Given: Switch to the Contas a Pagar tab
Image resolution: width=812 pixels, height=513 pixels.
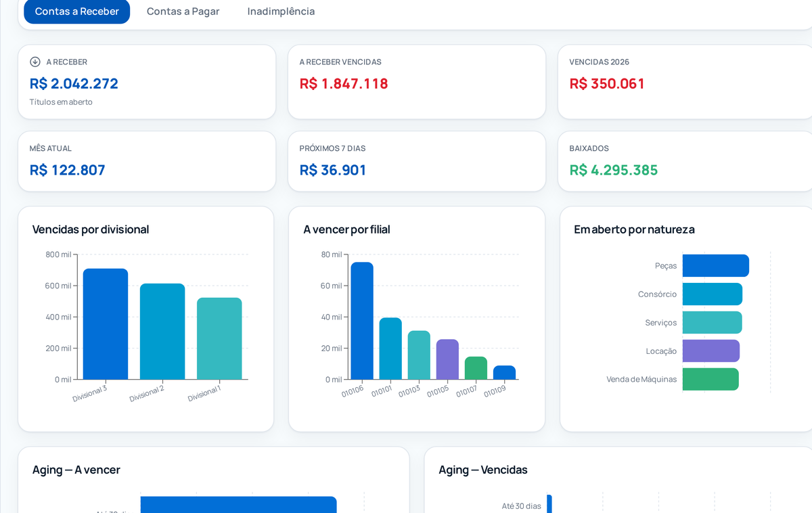Looking at the screenshot, I should click(x=183, y=12).
